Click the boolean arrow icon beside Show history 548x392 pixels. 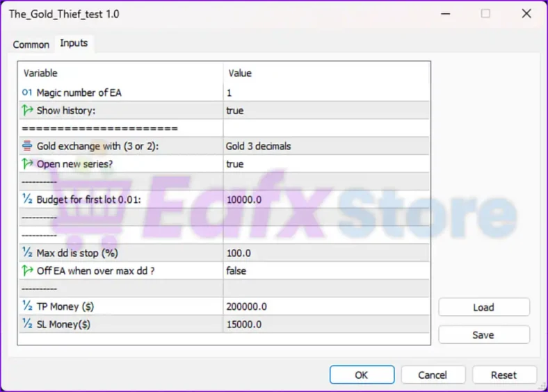coord(27,110)
